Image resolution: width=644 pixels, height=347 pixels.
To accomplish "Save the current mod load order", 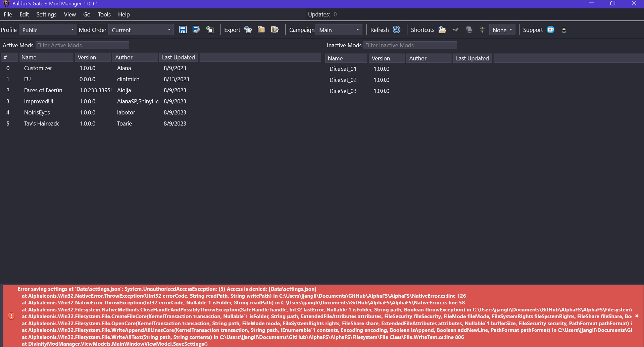I will coord(183,30).
